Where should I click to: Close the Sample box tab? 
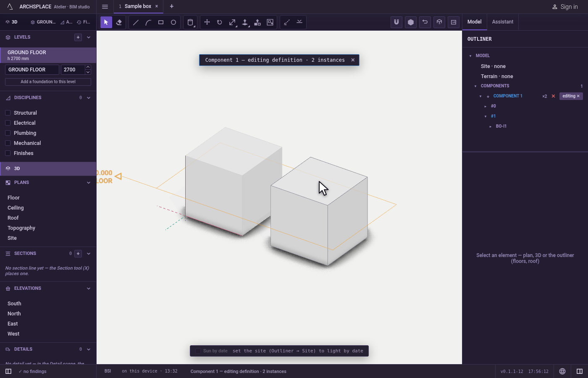point(157,6)
